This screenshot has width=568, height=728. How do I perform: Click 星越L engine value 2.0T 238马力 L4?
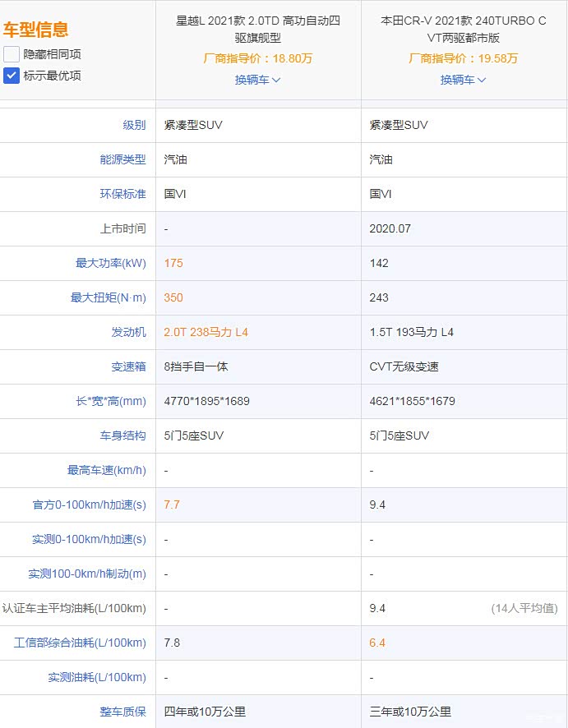tap(205, 332)
